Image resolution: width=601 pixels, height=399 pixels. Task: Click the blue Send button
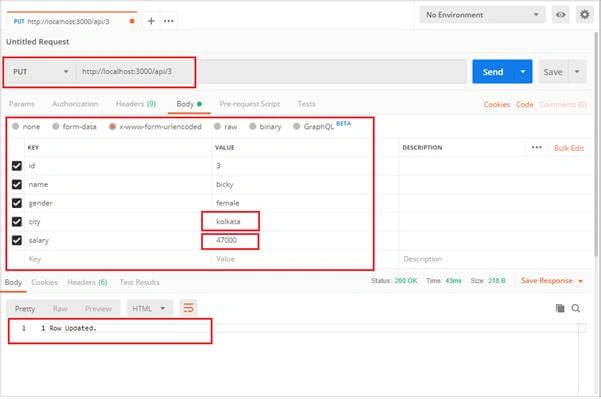493,72
